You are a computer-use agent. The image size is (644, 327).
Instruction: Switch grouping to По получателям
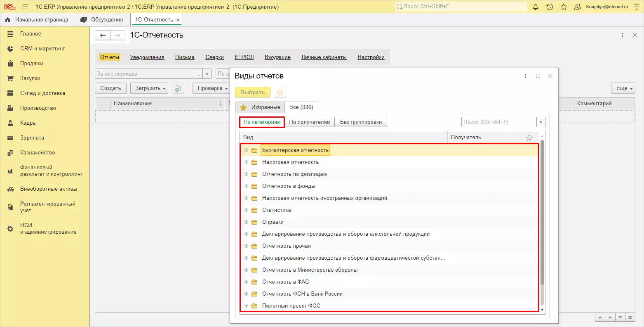click(310, 122)
